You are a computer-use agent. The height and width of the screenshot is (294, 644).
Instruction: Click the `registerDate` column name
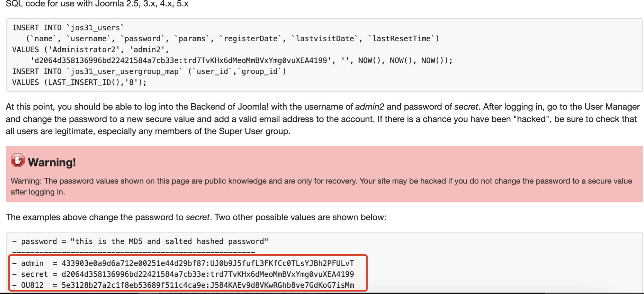click(251, 39)
